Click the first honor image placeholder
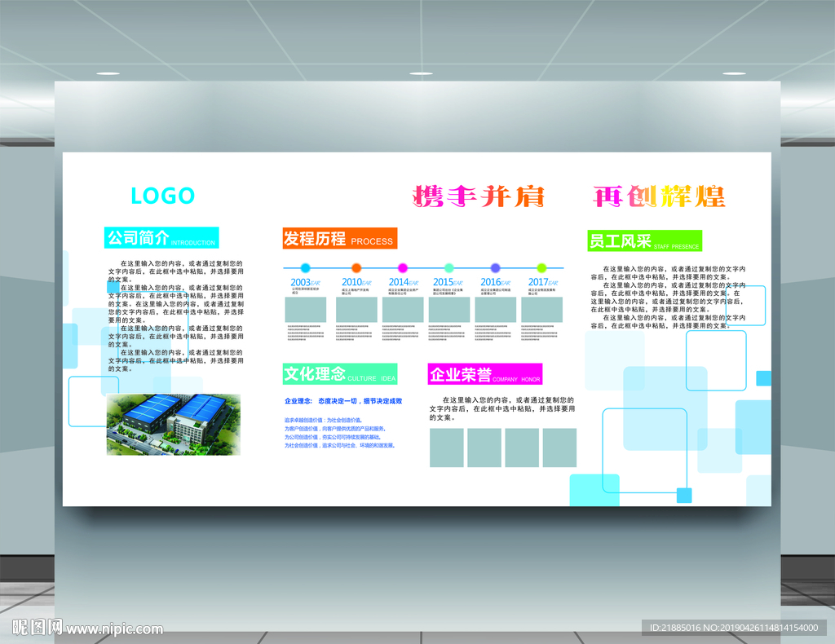 446,448
